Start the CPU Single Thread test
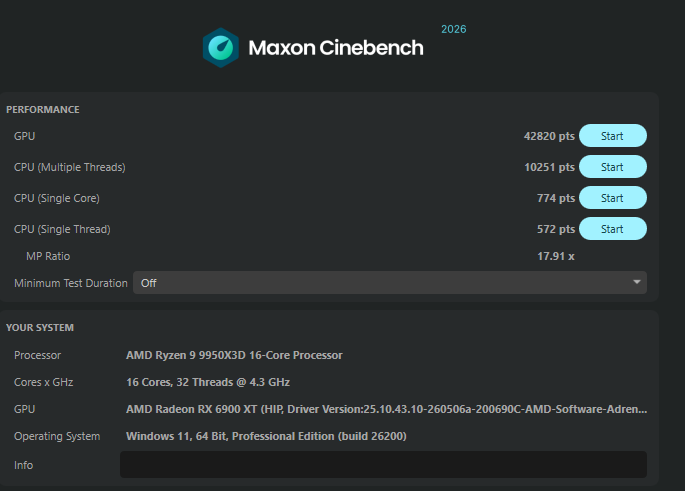 coord(612,229)
